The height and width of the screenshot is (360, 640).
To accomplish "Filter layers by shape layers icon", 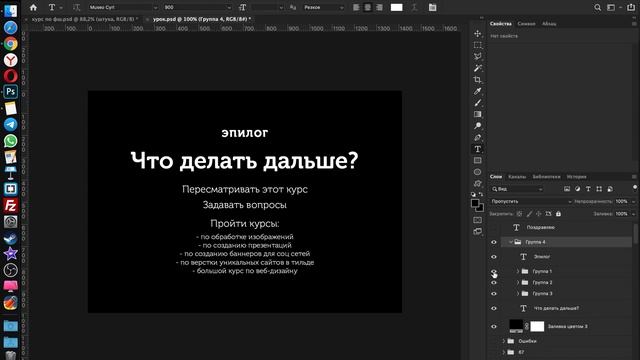I will pos(599,189).
